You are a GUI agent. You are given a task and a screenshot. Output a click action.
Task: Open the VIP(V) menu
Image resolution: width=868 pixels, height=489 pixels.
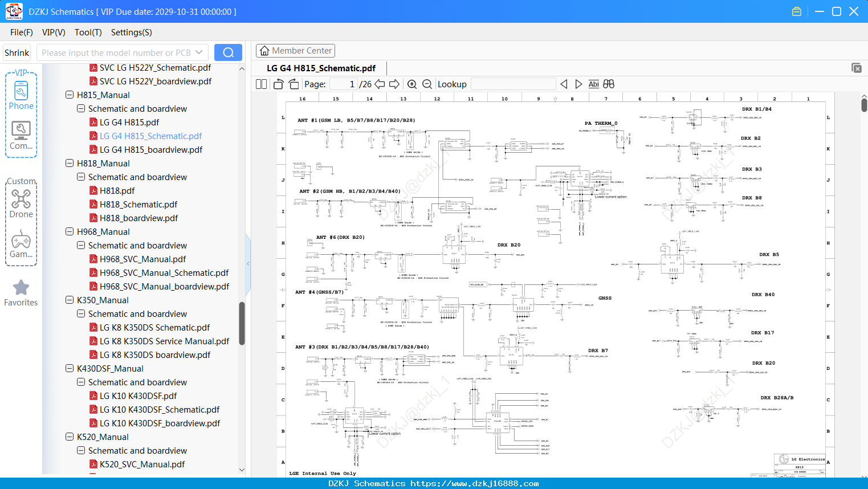click(54, 32)
